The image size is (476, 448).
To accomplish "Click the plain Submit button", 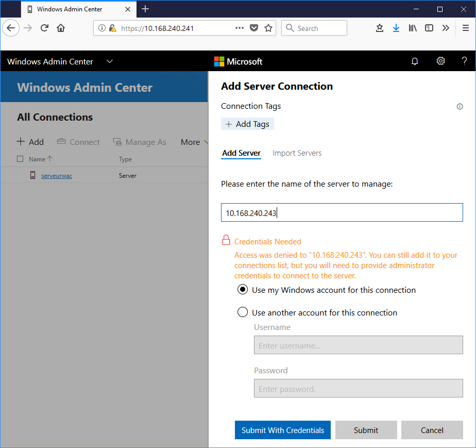I will [366, 430].
